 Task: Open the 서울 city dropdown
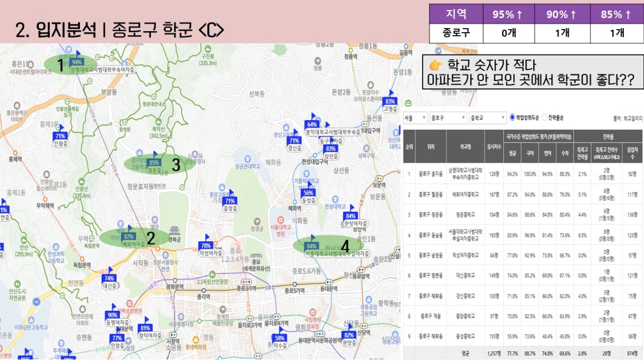click(x=415, y=117)
